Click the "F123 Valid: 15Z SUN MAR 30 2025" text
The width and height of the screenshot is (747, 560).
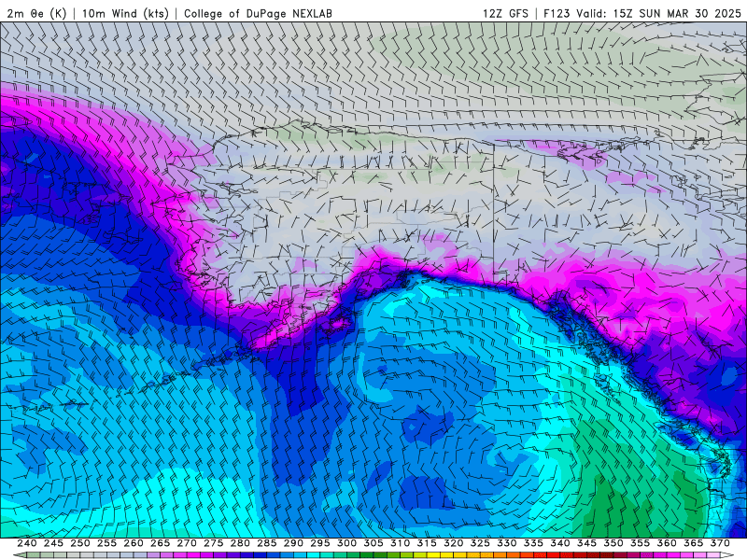[x=642, y=14]
